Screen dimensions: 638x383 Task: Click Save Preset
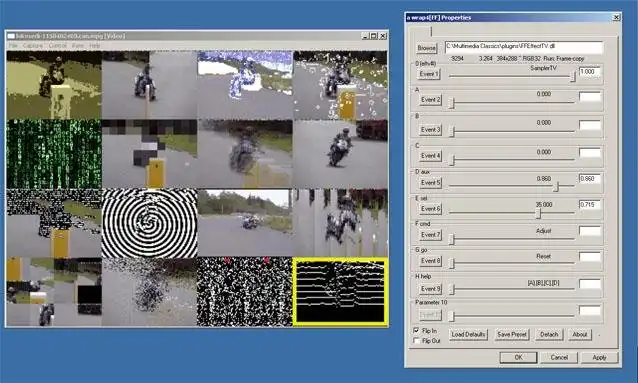point(512,335)
